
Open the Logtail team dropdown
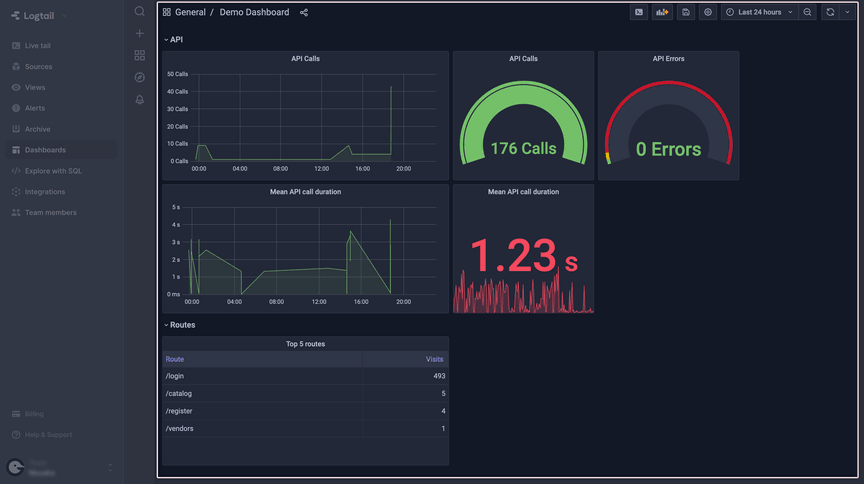point(39,16)
